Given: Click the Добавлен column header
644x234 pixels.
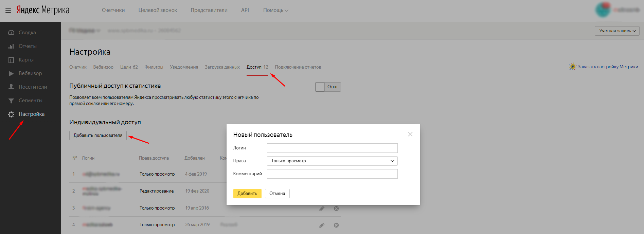Looking at the screenshot, I should [195, 158].
